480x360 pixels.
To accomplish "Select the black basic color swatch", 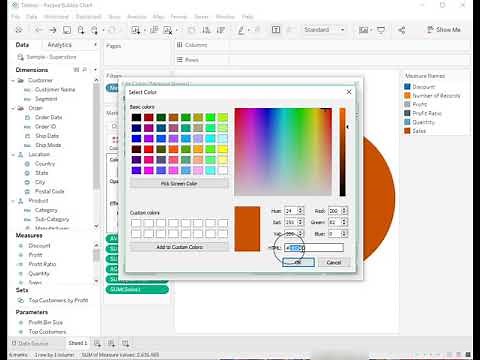I will 136,117.
